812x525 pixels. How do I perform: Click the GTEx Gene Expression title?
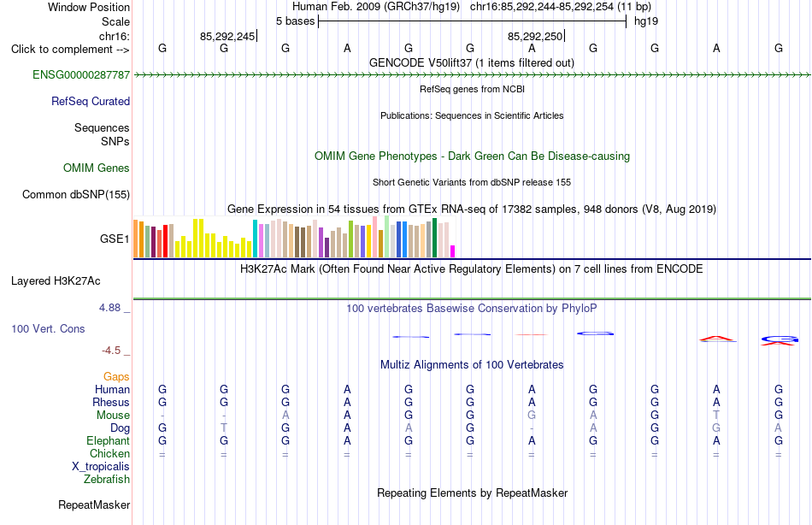point(472,209)
